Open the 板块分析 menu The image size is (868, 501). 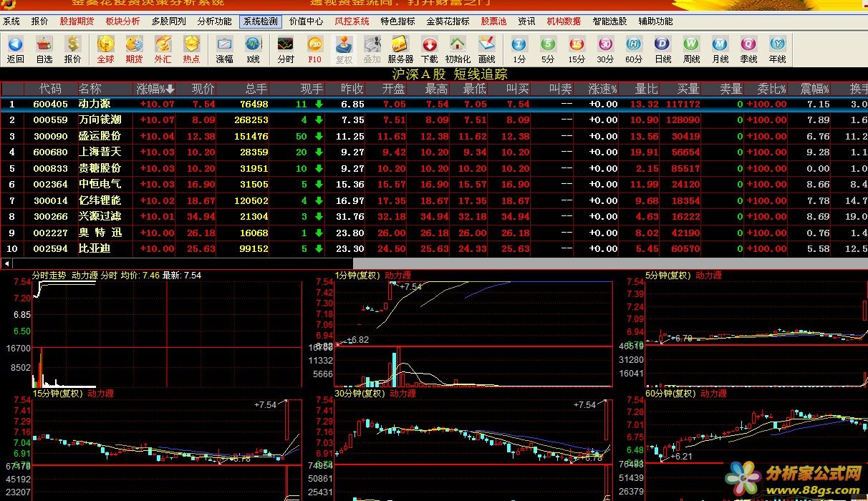pyautogui.click(x=122, y=21)
